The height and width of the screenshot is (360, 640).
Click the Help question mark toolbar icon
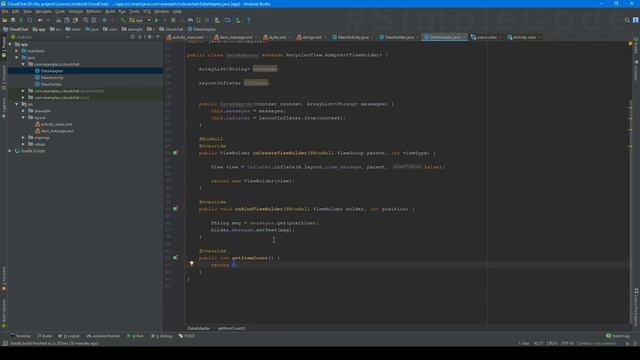(248, 20)
